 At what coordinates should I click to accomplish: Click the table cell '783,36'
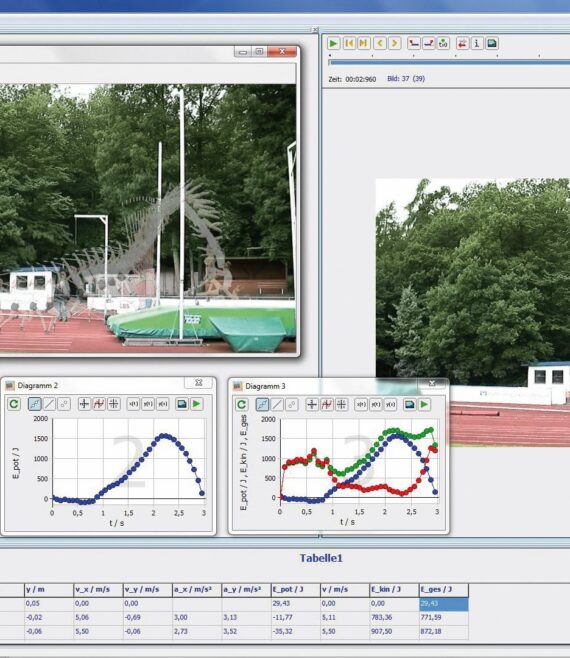395,617
